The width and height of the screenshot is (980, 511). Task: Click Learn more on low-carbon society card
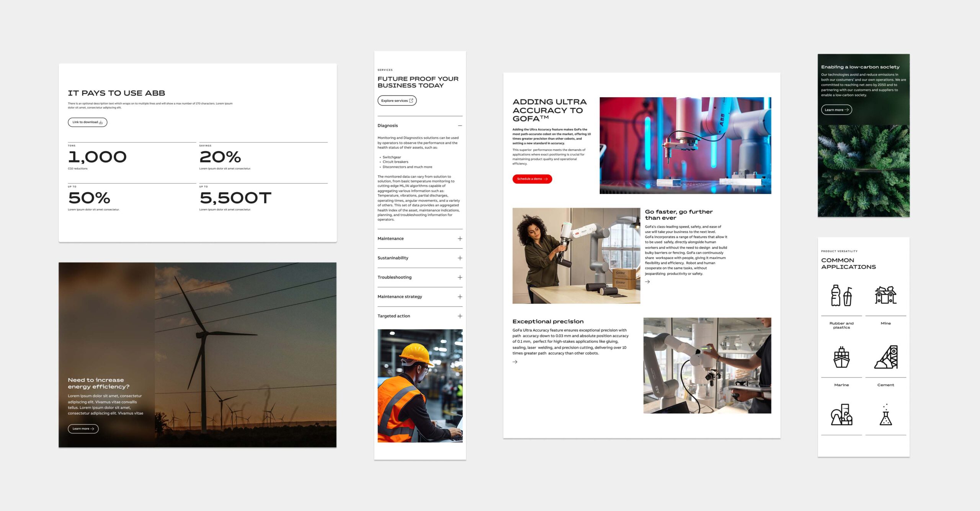836,110
